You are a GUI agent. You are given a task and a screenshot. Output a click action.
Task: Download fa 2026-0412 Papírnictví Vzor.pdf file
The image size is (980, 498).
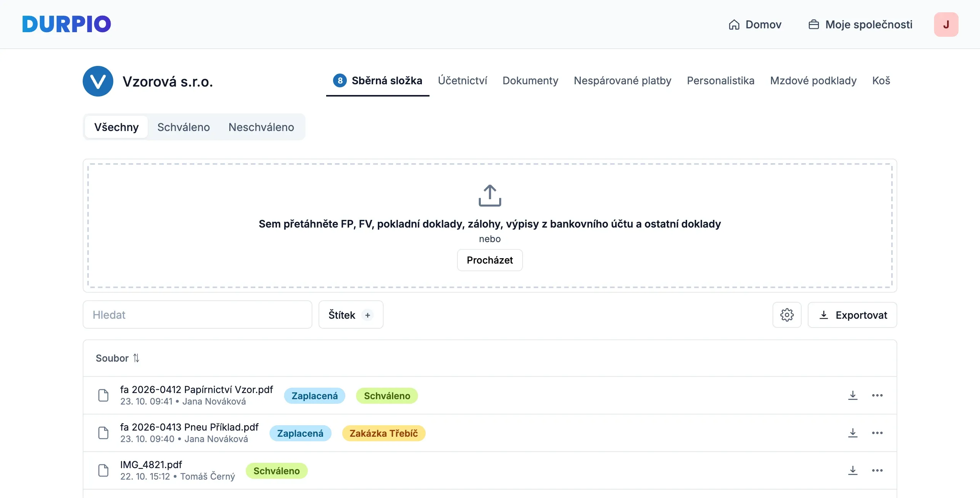pyautogui.click(x=853, y=395)
